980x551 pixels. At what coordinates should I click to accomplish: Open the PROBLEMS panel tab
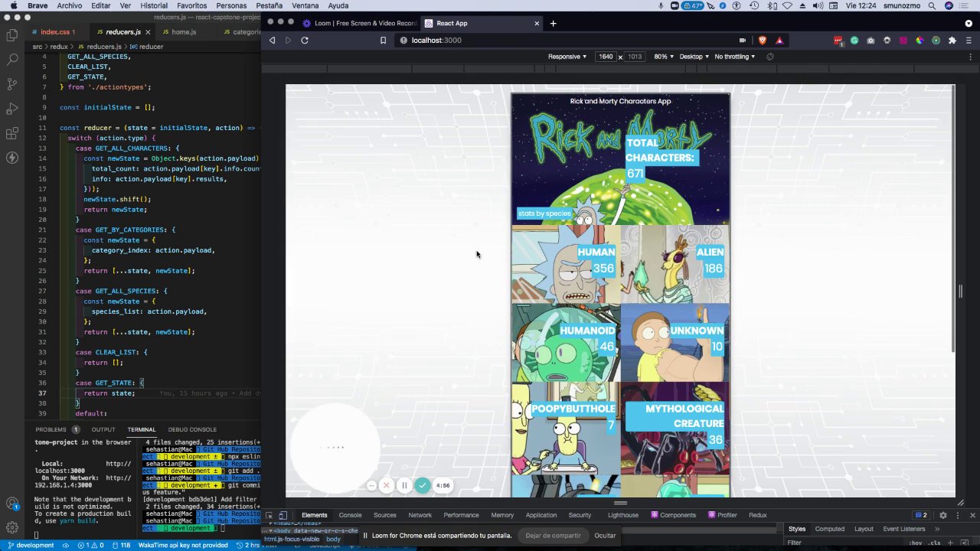click(x=51, y=430)
